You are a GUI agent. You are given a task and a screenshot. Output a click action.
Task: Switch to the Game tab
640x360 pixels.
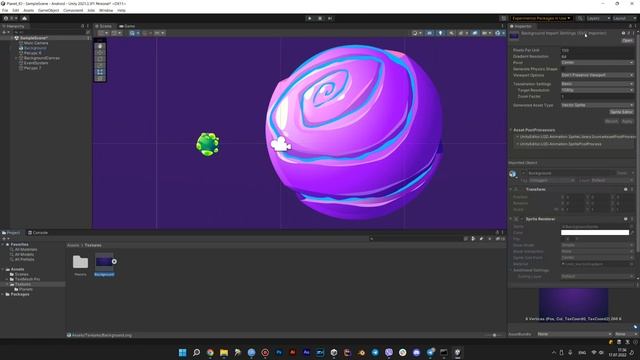pos(127,26)
